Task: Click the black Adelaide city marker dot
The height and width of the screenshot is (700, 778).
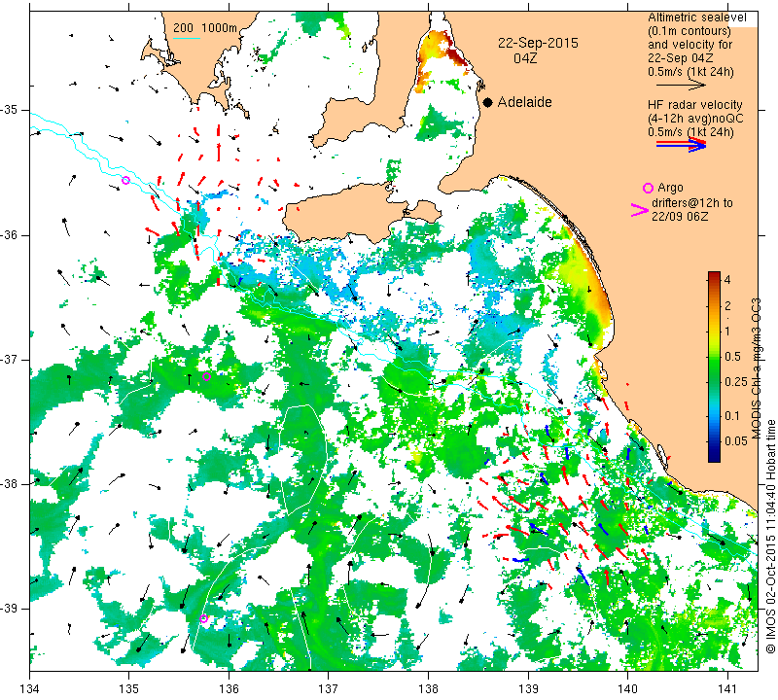Action: pyautogui.click(x=488, y=102)
